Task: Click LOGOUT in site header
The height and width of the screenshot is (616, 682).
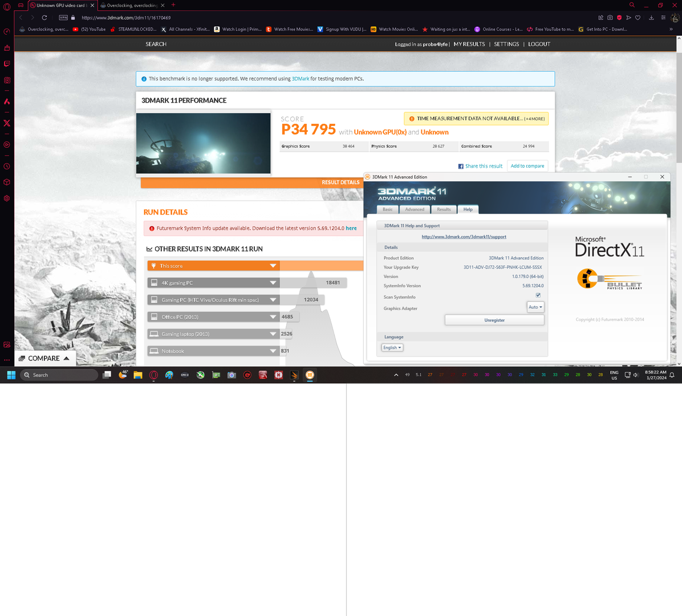Action: (539, 44)
